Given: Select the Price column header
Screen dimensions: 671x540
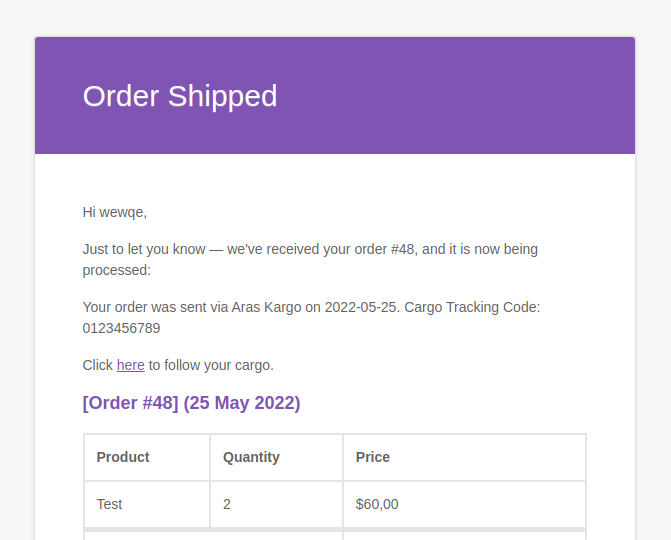Looking at the screenshot, I should (464, 457).
